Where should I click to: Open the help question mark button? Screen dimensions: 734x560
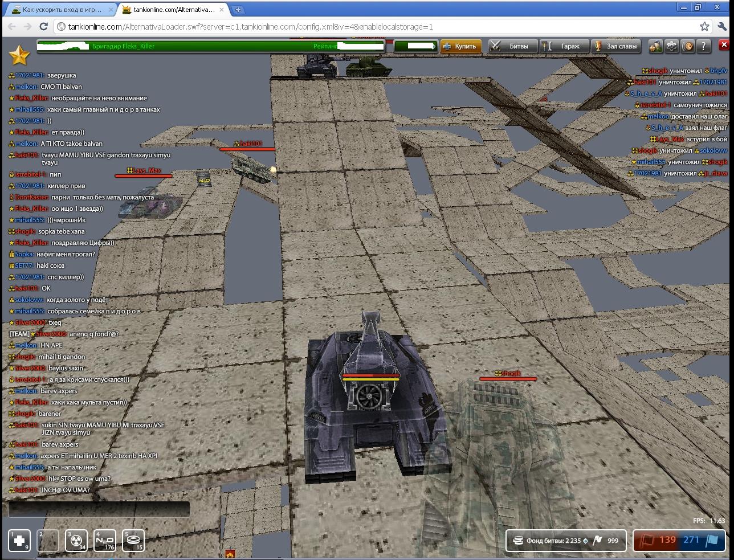point(704,47)
